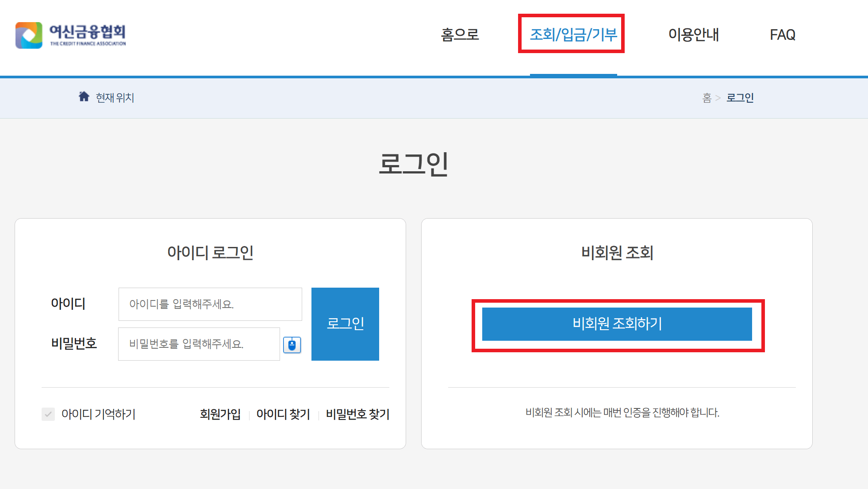Click the 비회원 조회 panel heading
Viewport: 868px width, 489px height.
click(x=617, y=253)
